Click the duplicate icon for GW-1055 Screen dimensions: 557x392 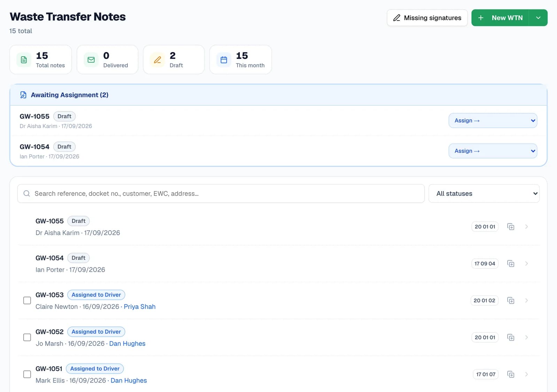click(x=511, y=227)
